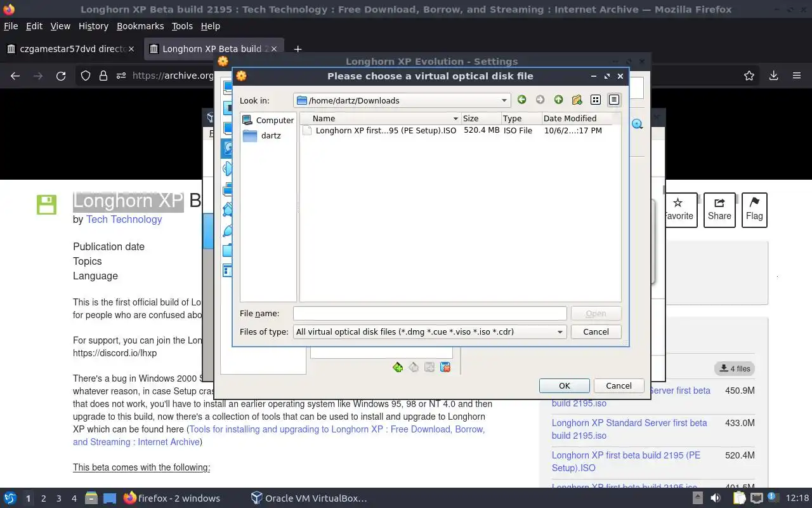Viewport: 812px width, 508px height.
Task: Click Flag on the archive page
Action: click(754, 210)
